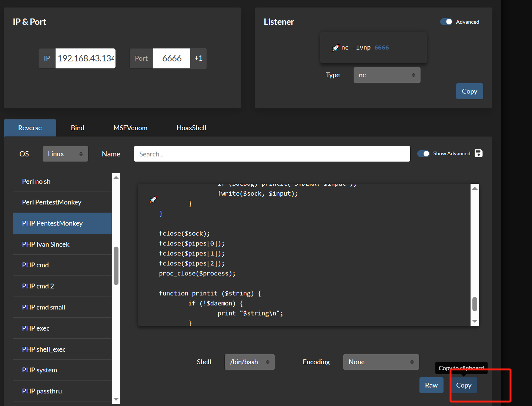Click the IP address input field
Image resolution: width=532 pixels, height=406 pixels.
pyautogui.click(x=86, y=58)
